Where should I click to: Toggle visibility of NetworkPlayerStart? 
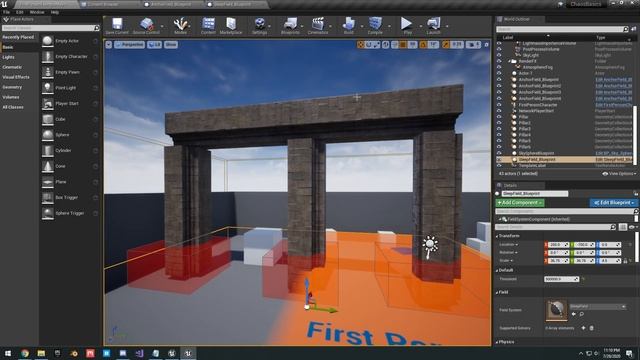pyautogui.click(x=499, y=111)
